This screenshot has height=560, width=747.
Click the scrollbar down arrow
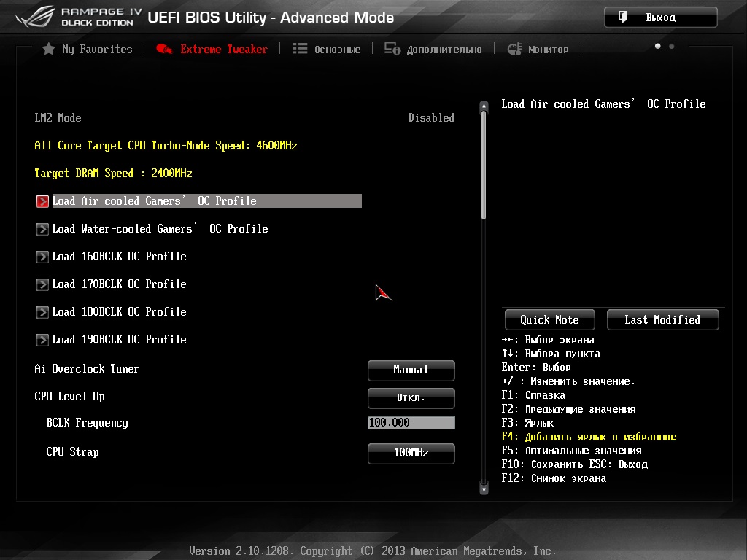click(x=484, y=489)
